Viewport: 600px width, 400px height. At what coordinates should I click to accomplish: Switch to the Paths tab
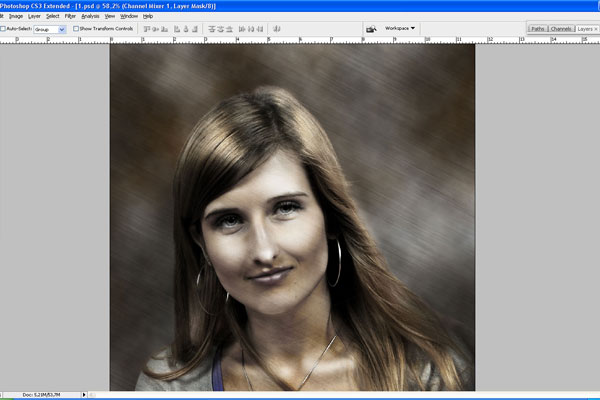tap(538, 29)
